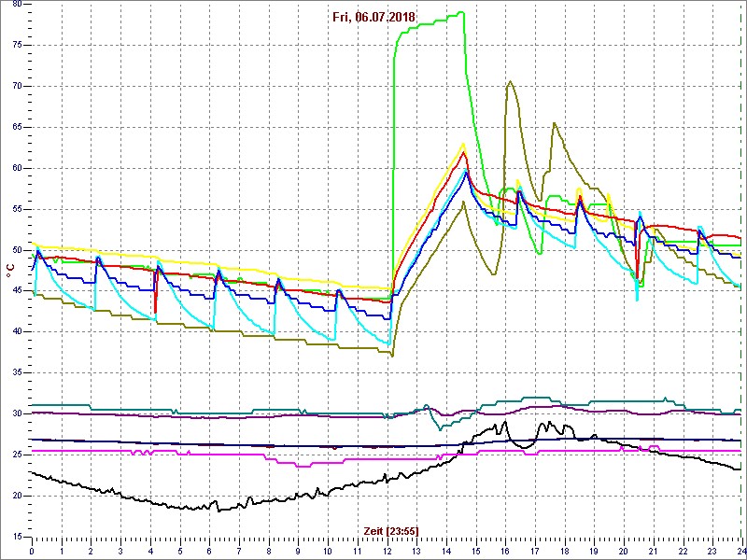Click hour '14' on the time axis
Screen dimensions: 747x560
click(446, 551)
